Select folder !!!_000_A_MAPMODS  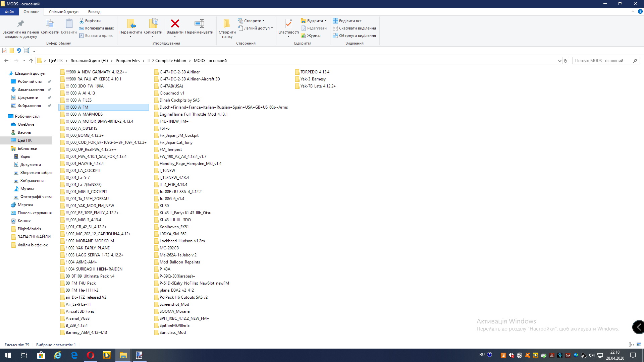(x=84, y=114)
